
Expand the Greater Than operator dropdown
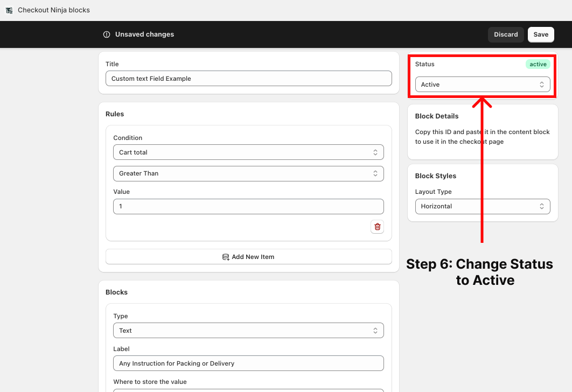point(248,173)
